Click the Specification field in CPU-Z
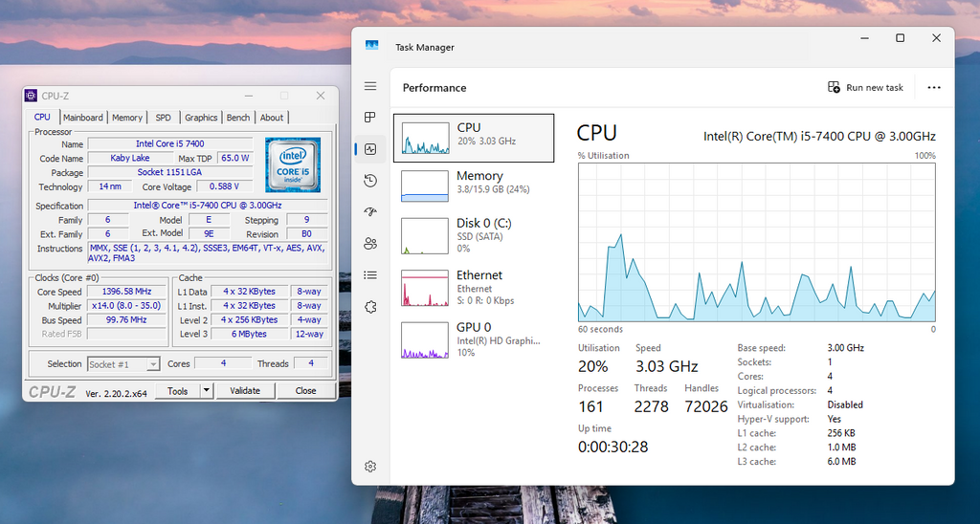The image size is (980, 524). (208, 206)
